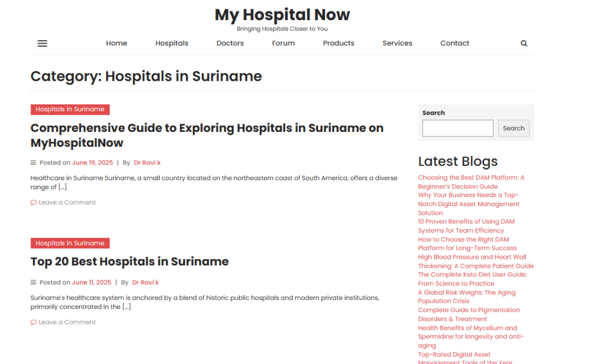Focus the sidebar search text field
590x364 pixels.
[457, 128]
